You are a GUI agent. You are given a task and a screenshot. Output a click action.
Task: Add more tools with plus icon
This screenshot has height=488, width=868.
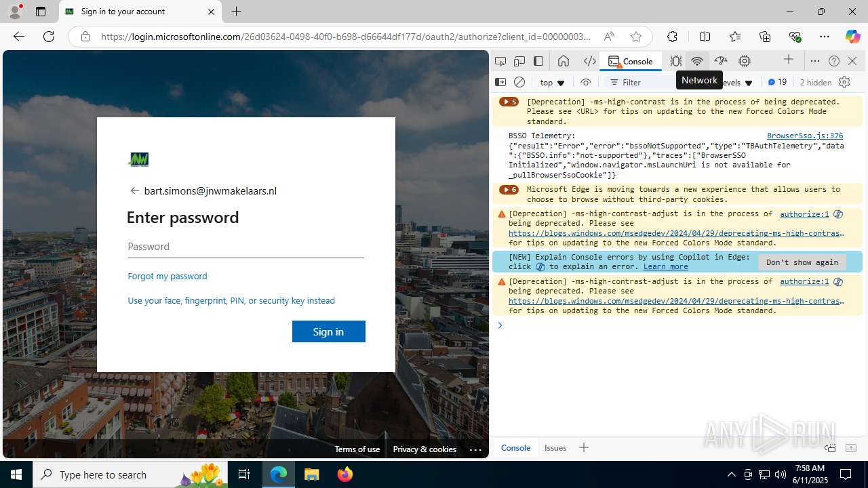click(788, 60)
